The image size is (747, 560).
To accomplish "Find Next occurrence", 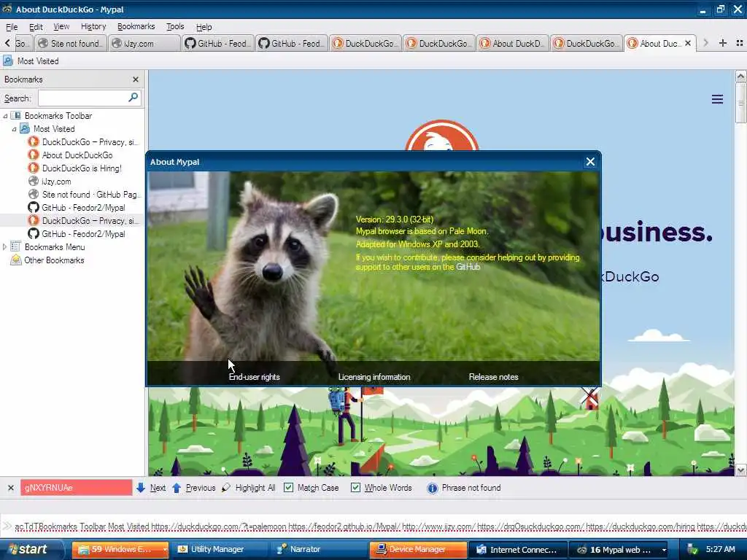I will 151,488.
